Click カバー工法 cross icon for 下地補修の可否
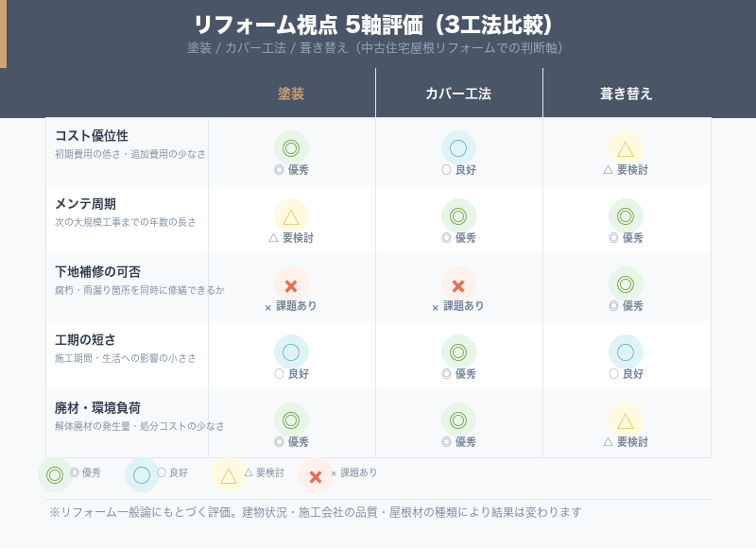756x548 pixels. [x=458, y=283]
